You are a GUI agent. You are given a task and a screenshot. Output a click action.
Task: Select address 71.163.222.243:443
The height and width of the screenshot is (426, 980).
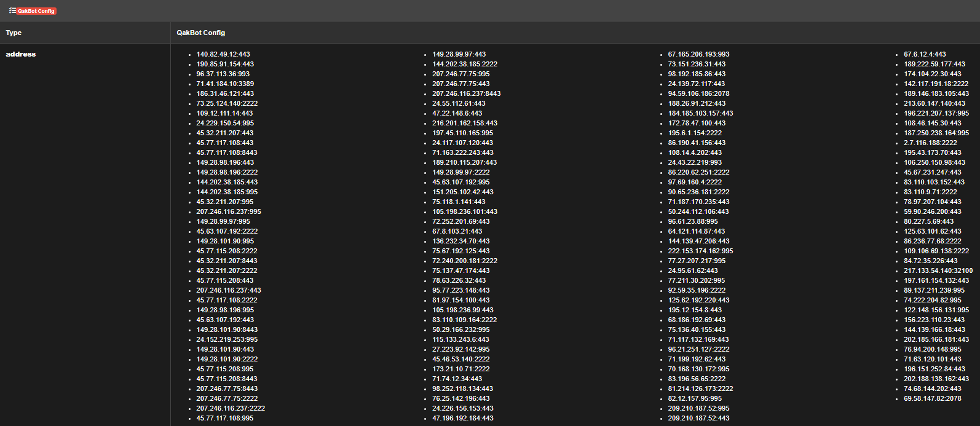click(463, 152)
